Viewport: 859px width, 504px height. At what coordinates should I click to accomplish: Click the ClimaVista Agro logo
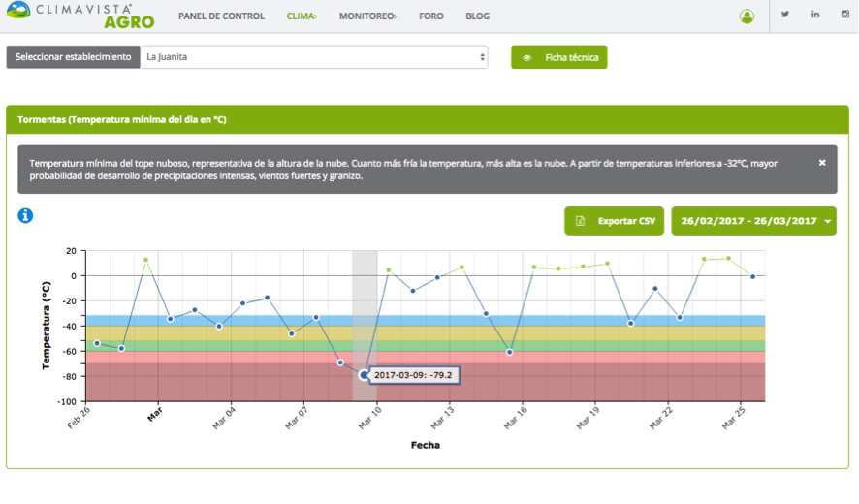80,16
